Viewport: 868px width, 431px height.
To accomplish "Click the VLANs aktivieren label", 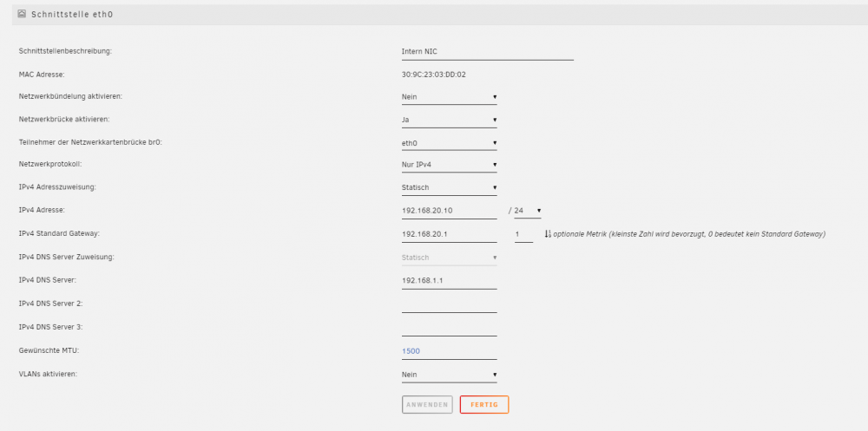I will pyautogui.click(x=48, y=374).
